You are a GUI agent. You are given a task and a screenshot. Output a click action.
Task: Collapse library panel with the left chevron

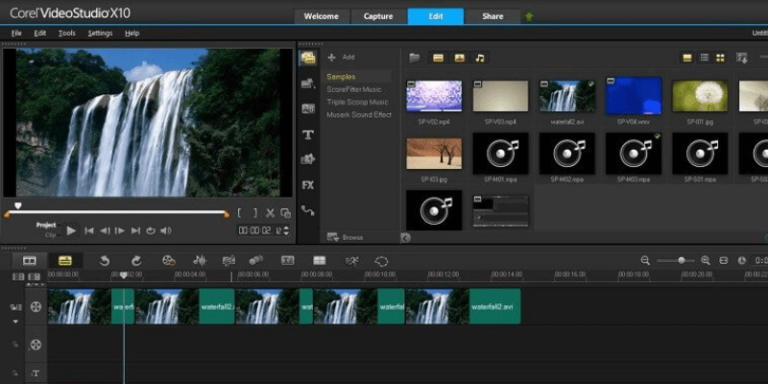coord(406,238)
